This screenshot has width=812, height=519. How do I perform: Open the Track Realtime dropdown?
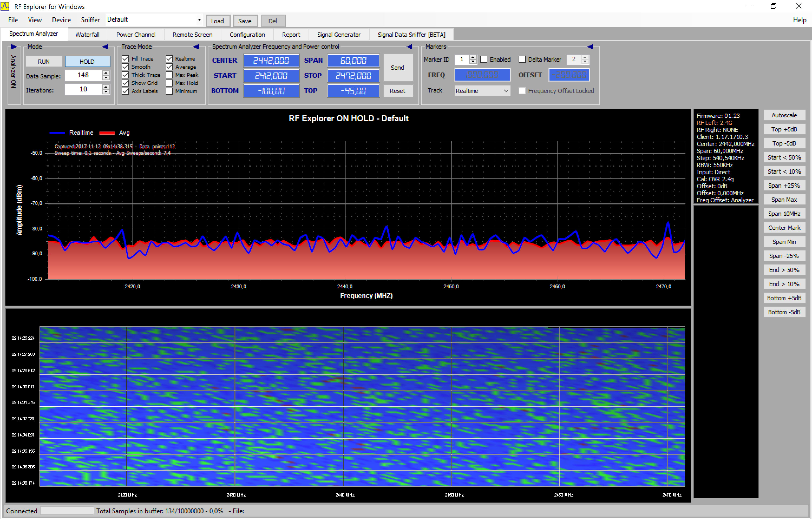[x=506, y=91]
